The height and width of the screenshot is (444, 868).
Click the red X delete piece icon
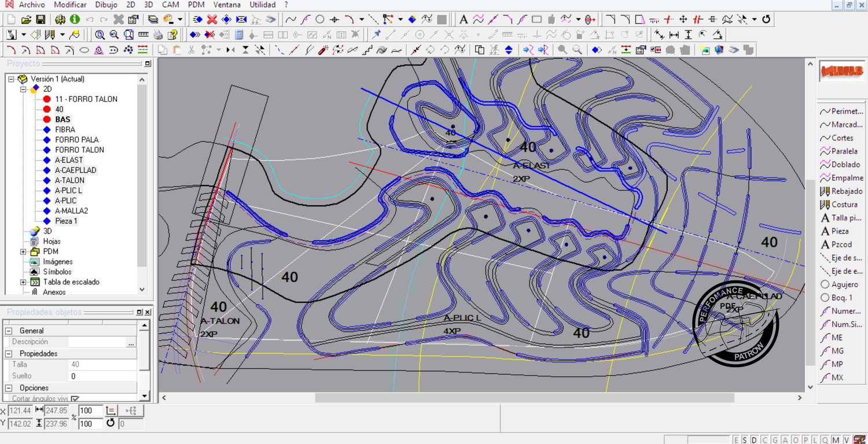pyautogui.click(x=212, y=20)
